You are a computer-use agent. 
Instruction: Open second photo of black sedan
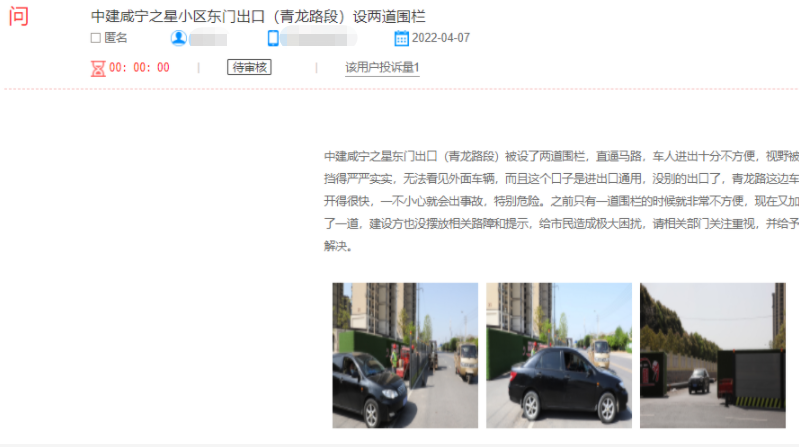[559, 355]
